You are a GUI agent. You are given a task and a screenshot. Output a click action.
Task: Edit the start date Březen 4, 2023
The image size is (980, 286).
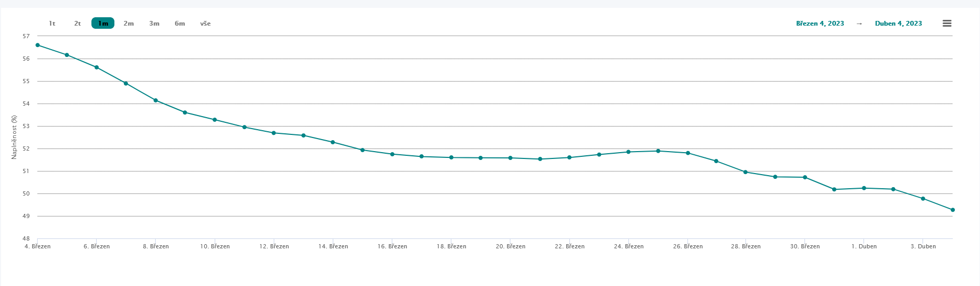(820, 24)
